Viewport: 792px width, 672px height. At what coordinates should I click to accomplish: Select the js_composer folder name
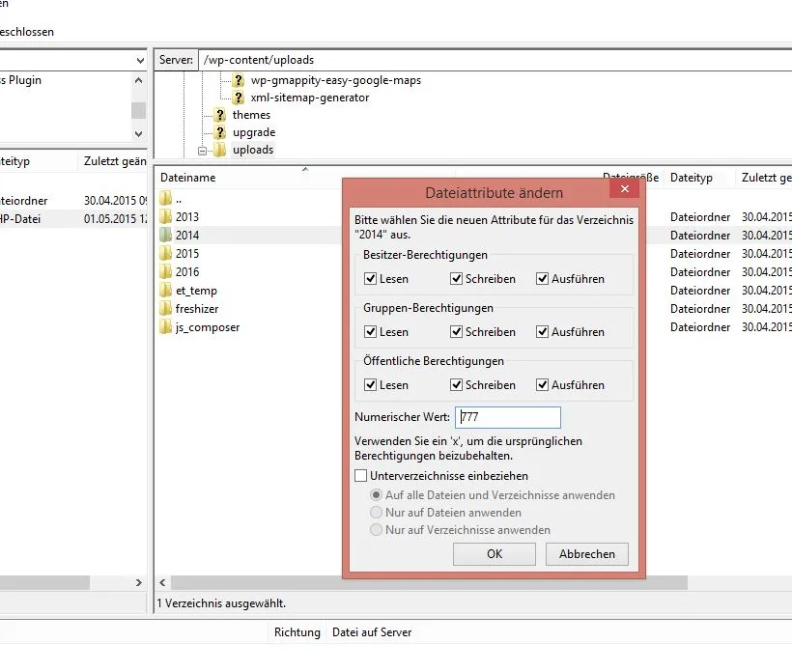(208, 327)
